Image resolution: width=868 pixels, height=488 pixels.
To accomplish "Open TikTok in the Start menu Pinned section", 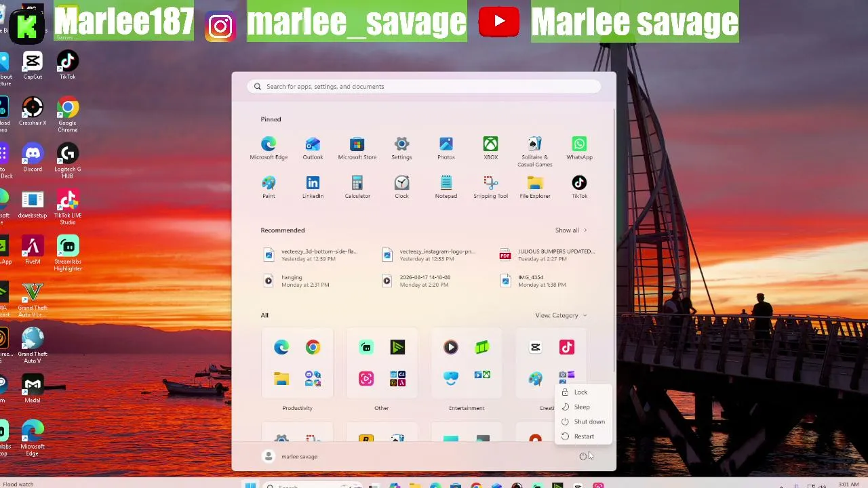I will [579, 187].
